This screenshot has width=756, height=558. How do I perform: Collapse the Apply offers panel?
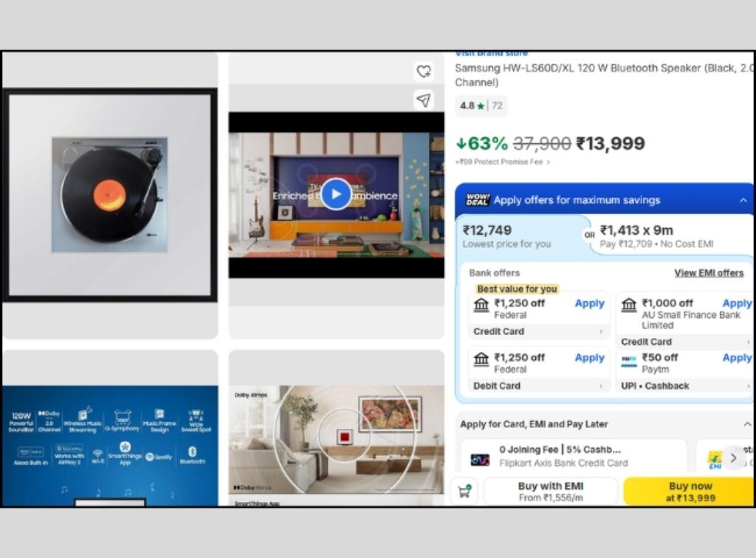tap(743, 200)
